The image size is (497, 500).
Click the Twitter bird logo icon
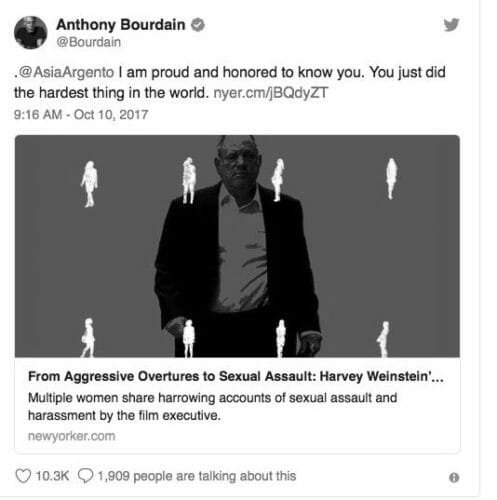pos(452,25)
